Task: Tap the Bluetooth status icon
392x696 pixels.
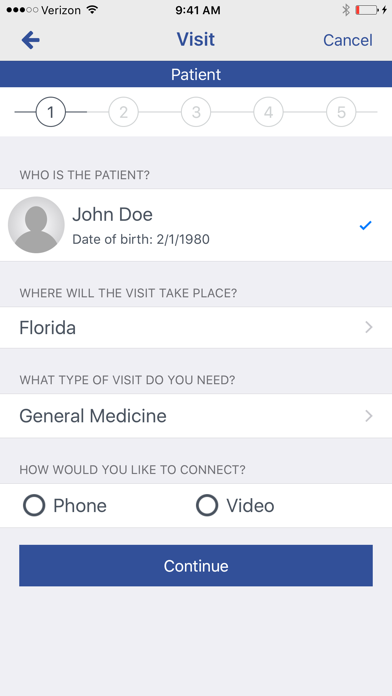Action: pyautogui.click(x=346, y=10)
